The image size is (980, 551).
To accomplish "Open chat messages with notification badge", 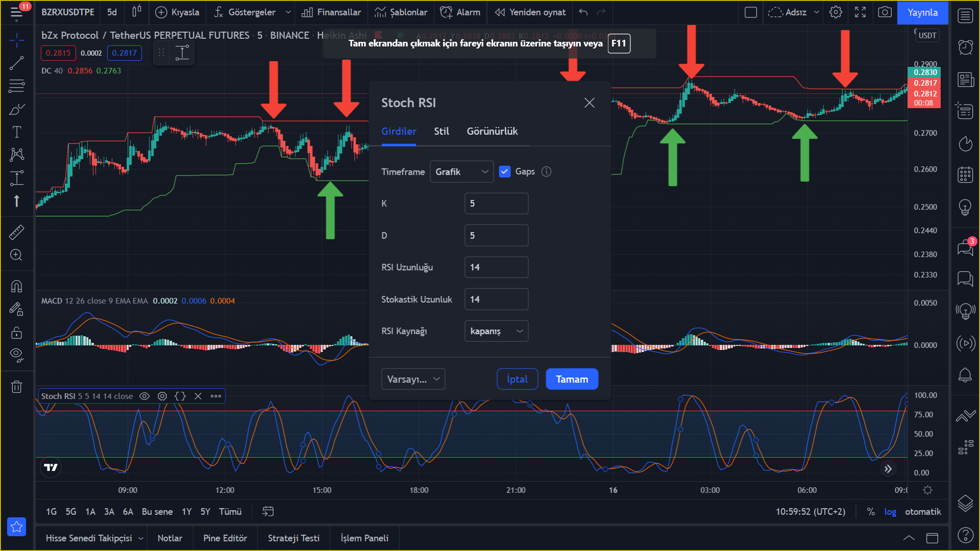I will click(965, 247).
